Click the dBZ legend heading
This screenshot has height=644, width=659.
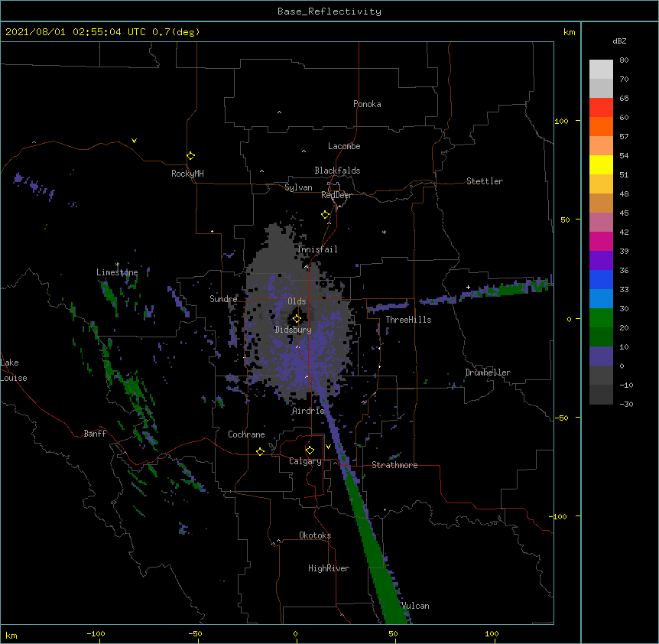619,41
